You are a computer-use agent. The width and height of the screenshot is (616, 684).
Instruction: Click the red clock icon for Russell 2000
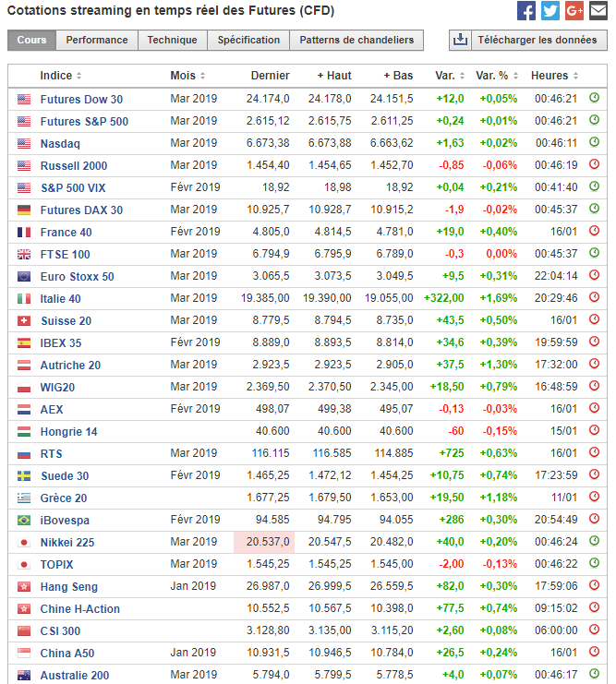(594, 164)
